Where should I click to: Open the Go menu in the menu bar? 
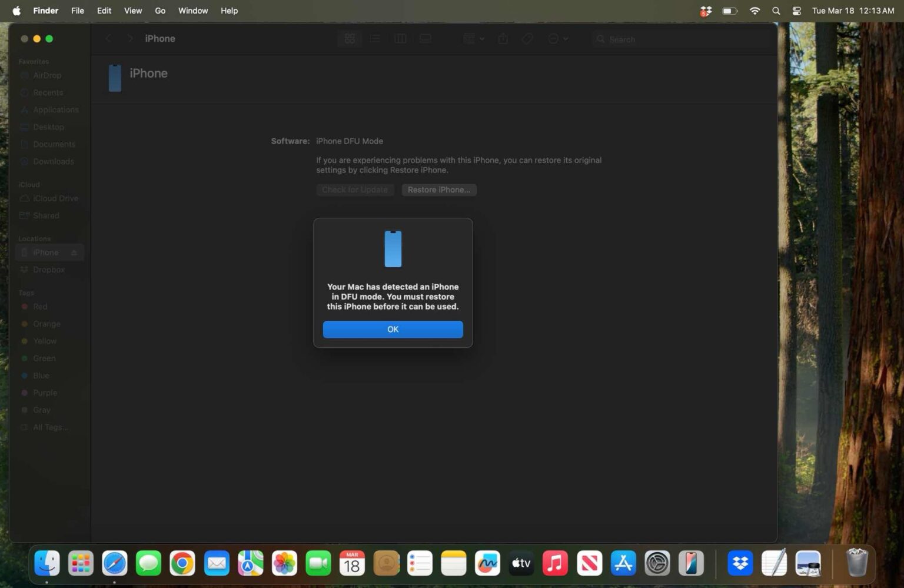159,10
